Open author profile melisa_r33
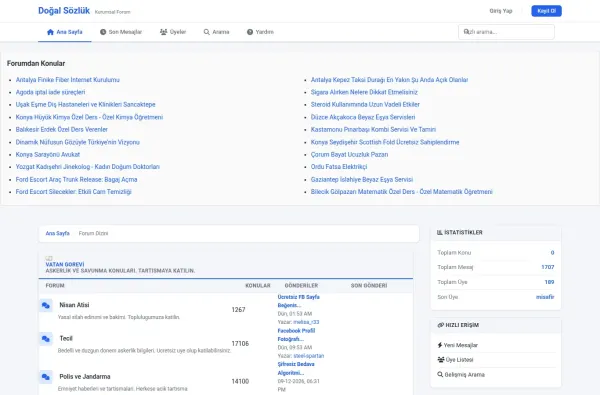 pos(306,322)
